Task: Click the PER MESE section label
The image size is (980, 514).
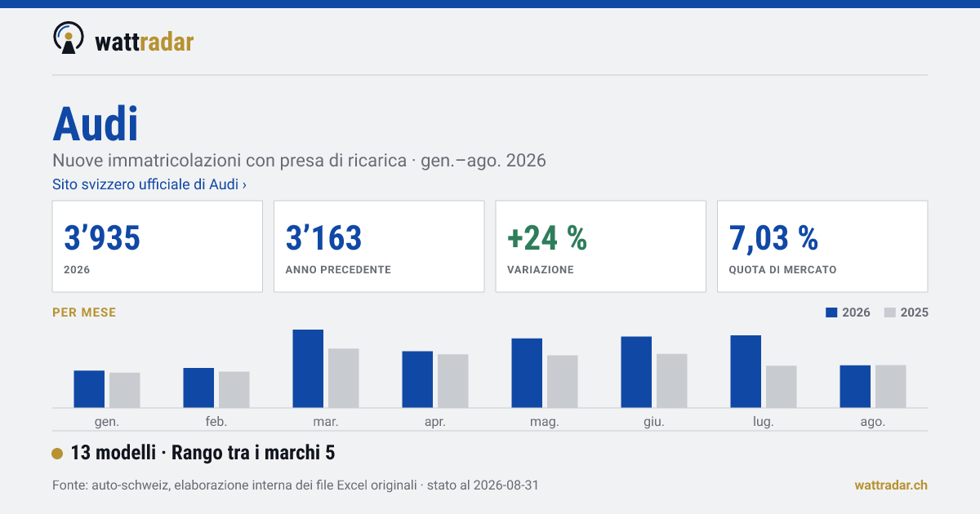Action: (84, 312)
